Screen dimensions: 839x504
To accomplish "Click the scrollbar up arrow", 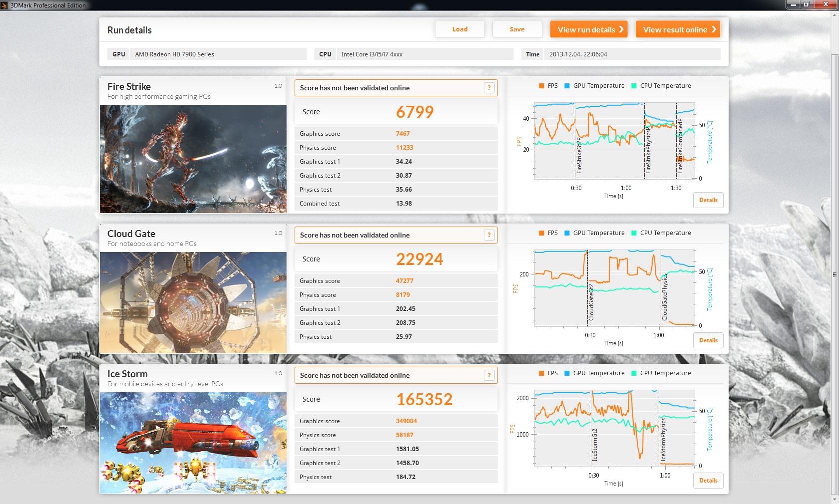I will (835, 14).
